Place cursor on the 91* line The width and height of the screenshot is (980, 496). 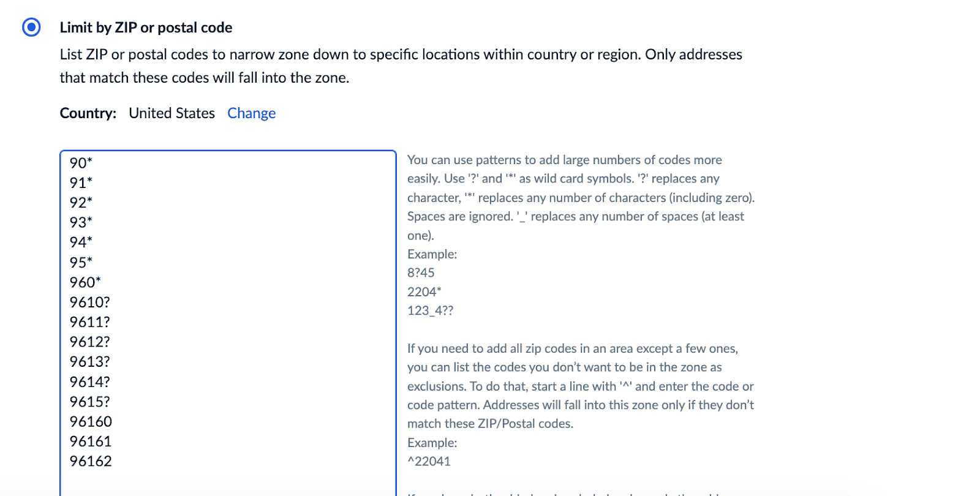pos(81,182)
